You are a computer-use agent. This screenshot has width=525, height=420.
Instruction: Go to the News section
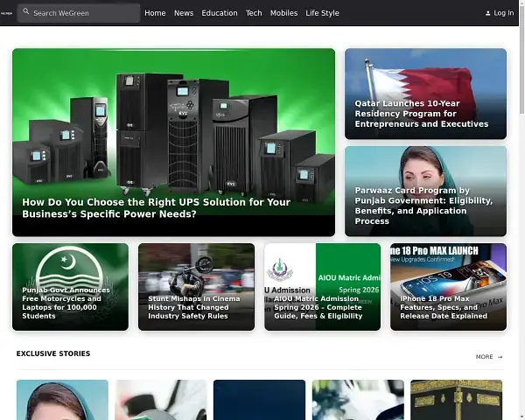184,13
